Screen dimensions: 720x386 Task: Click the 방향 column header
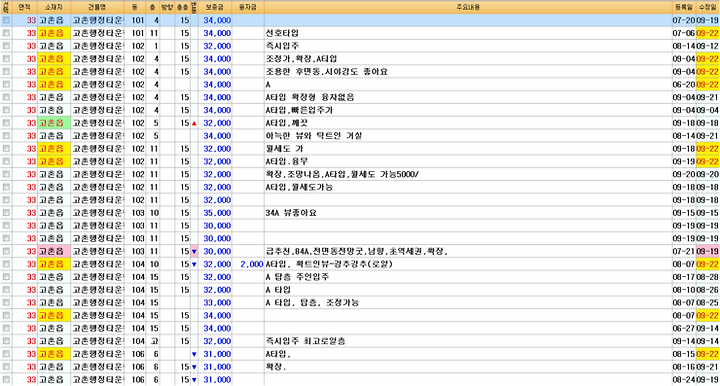(166, 7)
